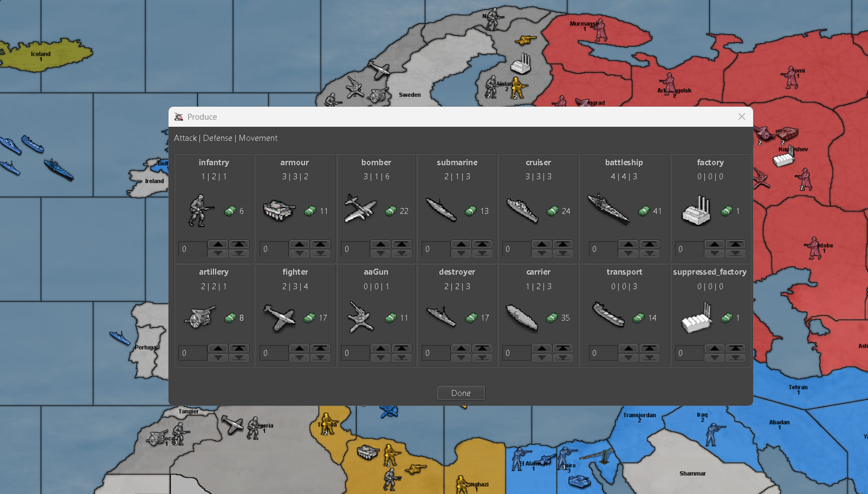Image resolution: width=868 pixels, height=494 pixels.
Task: Increase cruiser quantity by one
Action: (542, 244)
